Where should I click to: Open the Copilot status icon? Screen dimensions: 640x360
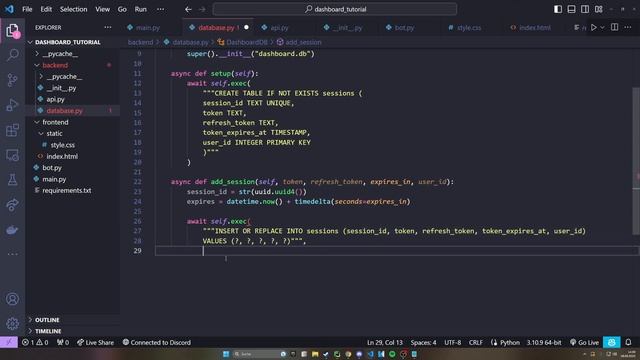(611, 342)
